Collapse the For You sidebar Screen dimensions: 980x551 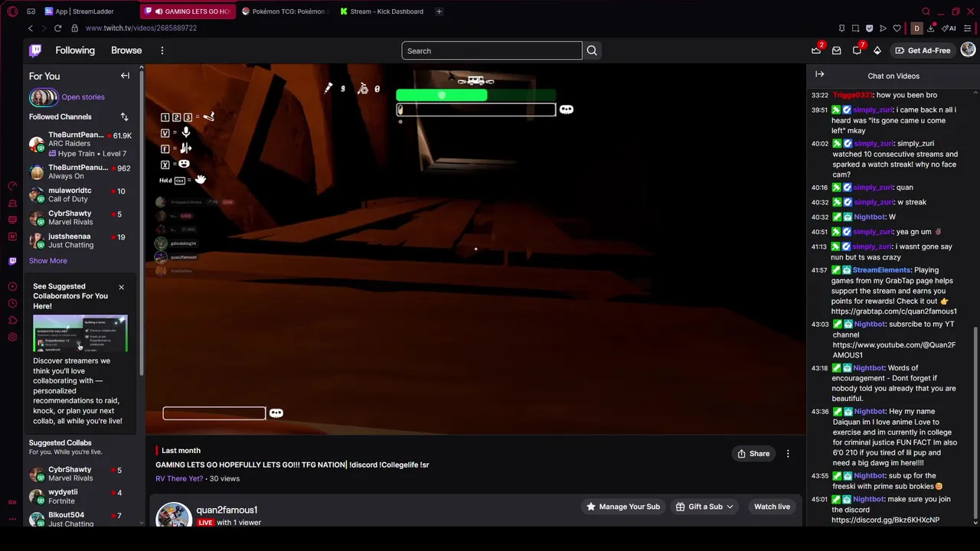coord(125,76)
